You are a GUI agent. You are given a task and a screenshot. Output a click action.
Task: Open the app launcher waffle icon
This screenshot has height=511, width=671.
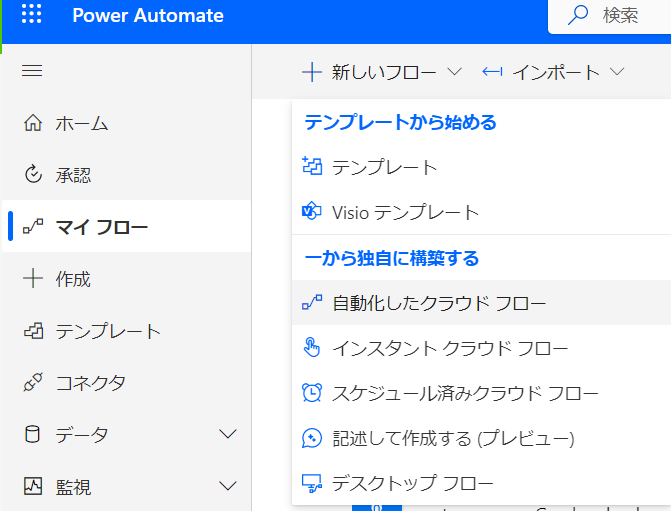point(32,14)
